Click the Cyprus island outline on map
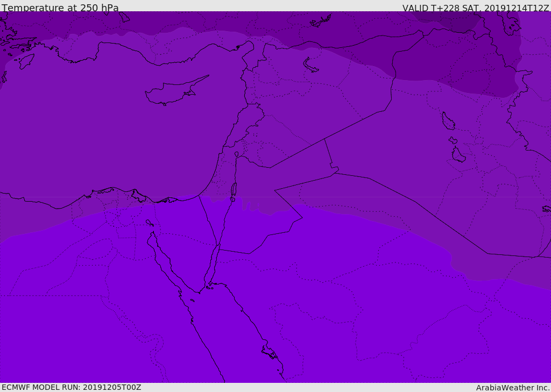551x392 pixels. 176,90
